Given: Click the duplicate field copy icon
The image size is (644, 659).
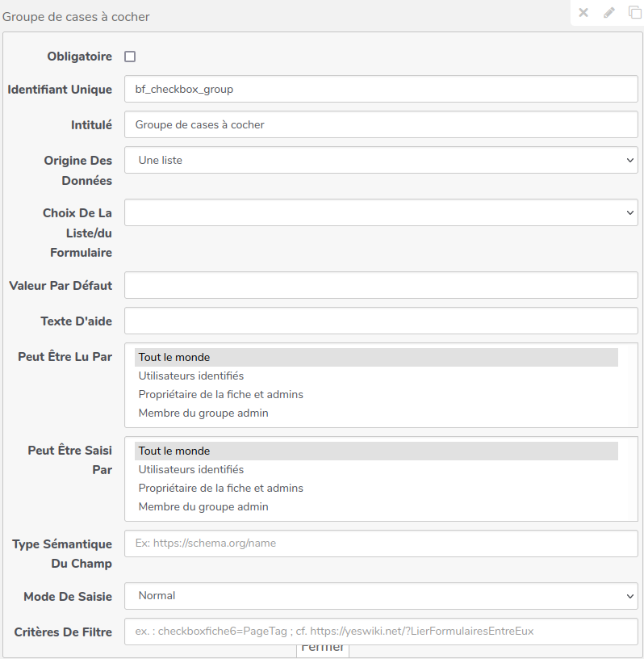Looking at the screenshot, I should pyautogui.click(x=635, y=13).
